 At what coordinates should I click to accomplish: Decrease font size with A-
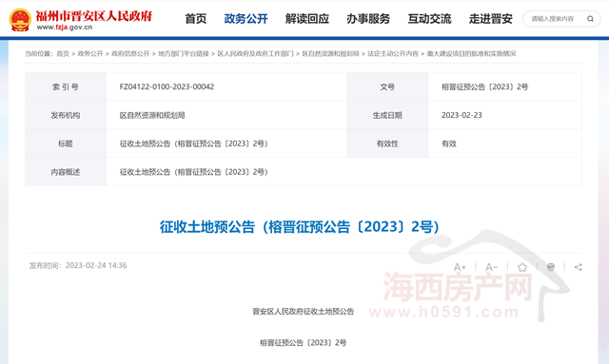point(491,267)
